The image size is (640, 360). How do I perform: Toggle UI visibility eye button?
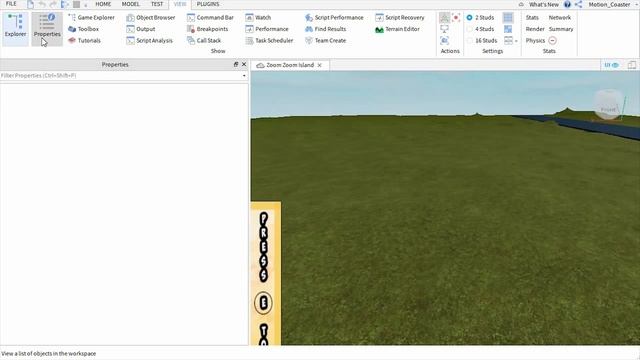click(x=611, y=65)
